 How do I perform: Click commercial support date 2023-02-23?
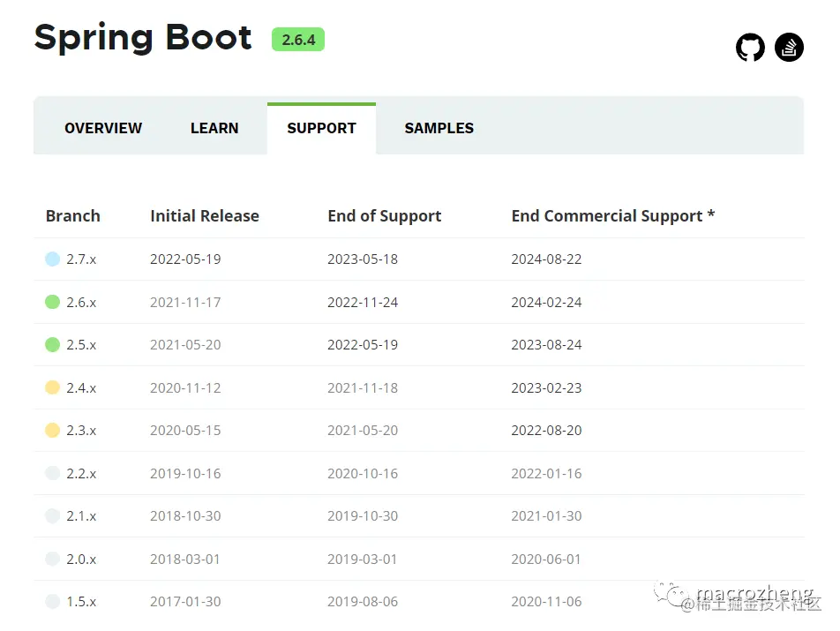(x=546, y=387)
